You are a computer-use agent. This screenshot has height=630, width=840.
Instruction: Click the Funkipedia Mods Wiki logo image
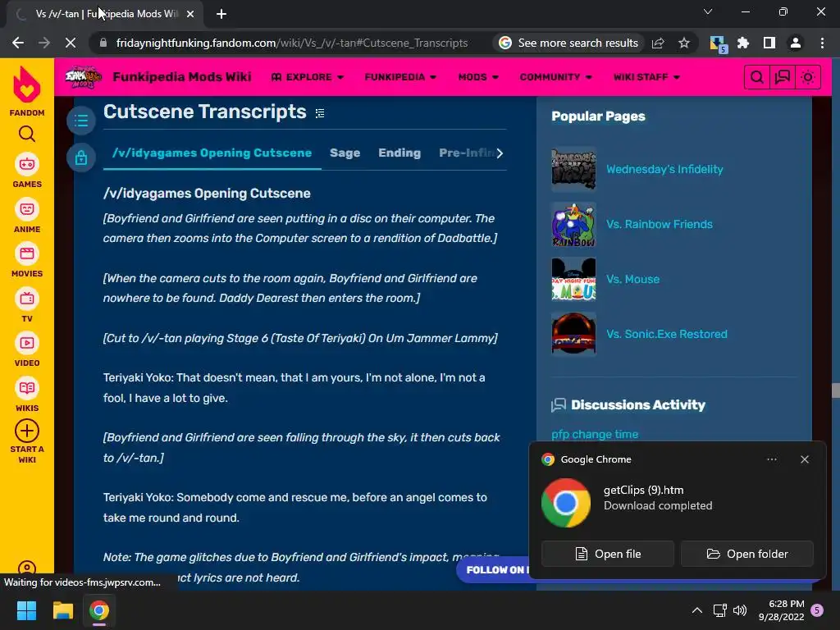point(83,77)
